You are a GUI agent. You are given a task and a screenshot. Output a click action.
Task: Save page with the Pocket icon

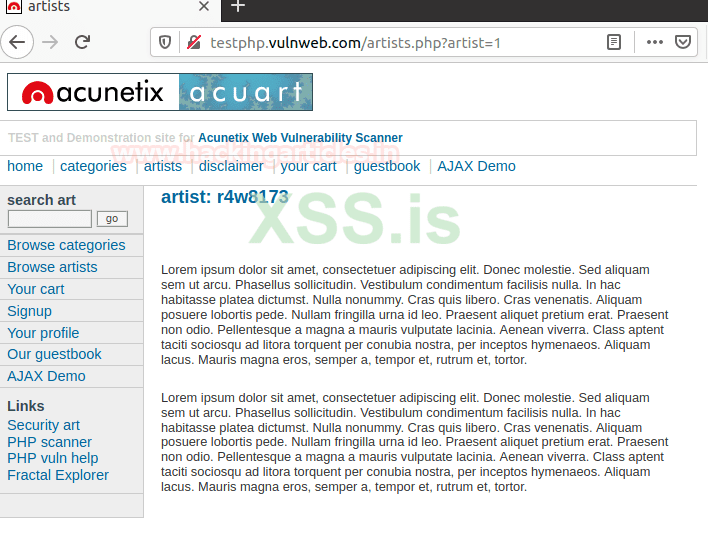pos(683,42)
